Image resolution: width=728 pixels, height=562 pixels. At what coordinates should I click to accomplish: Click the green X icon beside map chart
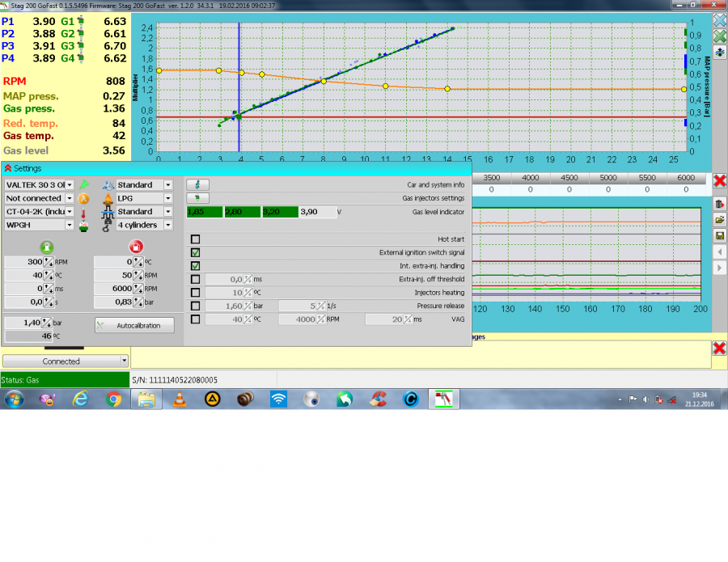(719, 36)
